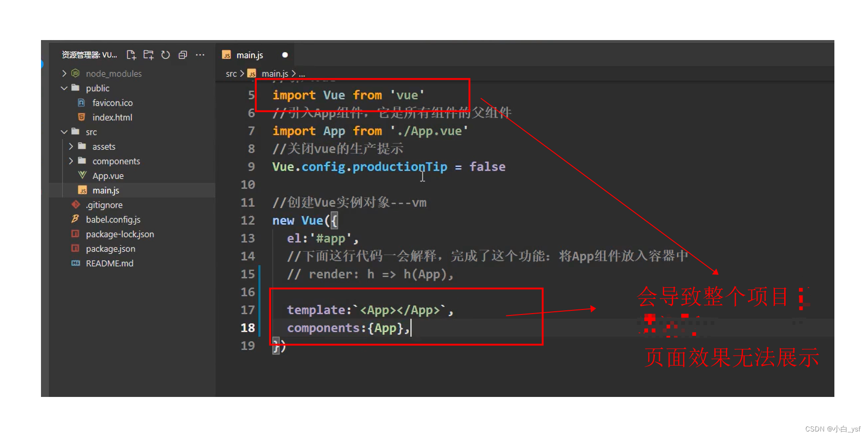The image size is (868, 437).
Task: Refresh the explorer tree
Action: point(166,55)
